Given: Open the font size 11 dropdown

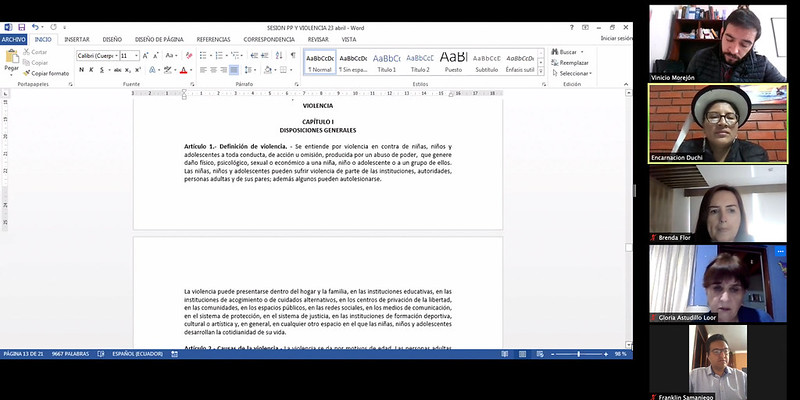Looking at the screenshot, I should [x=137, y=56].
